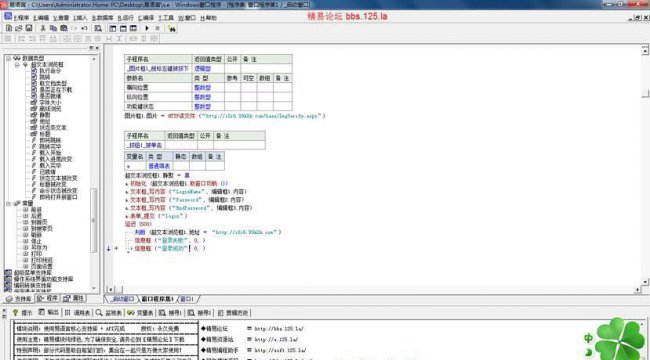Select 操作系统界面功能支持库 library entry
The width and height of the screenshot is (650, 360).
point(44,279)
